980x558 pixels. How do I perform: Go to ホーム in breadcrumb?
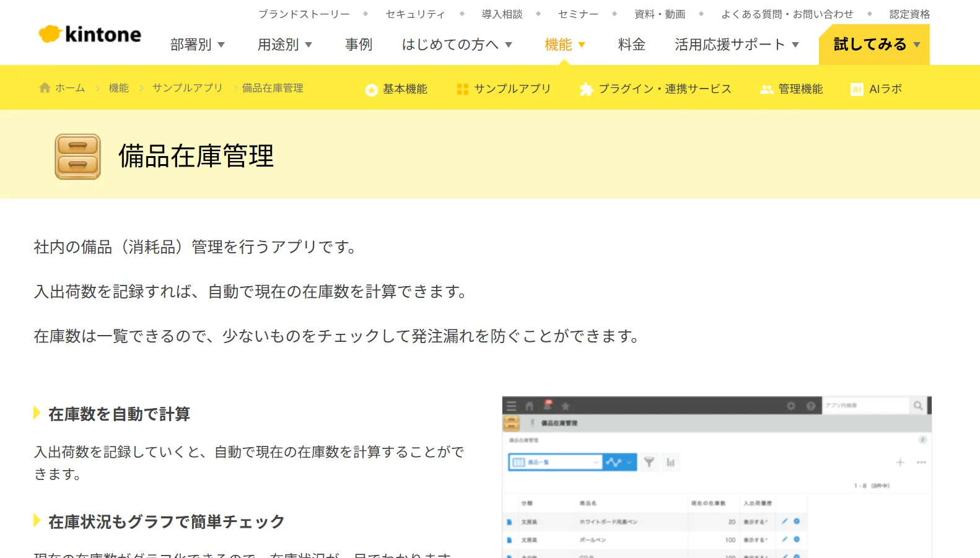[70, 88]
